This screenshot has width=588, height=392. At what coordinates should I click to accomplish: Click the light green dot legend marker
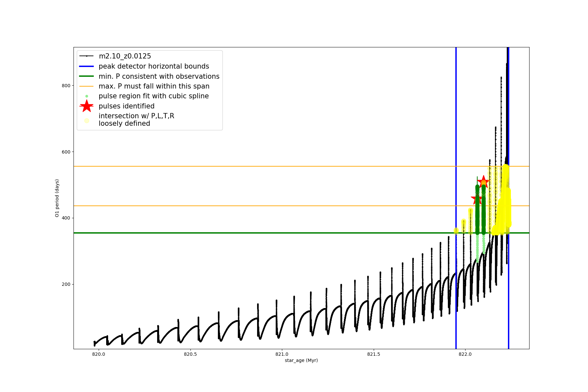pos(87,96)
